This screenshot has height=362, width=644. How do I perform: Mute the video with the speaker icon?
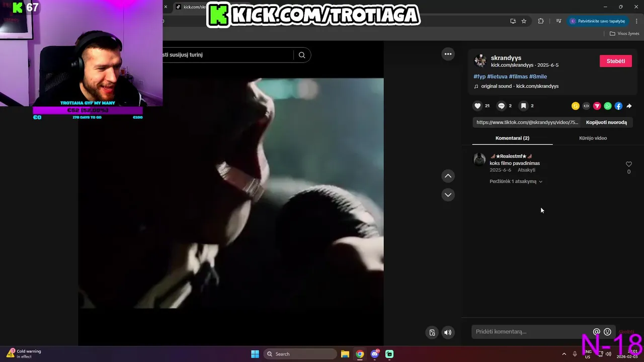click(448, 332)
